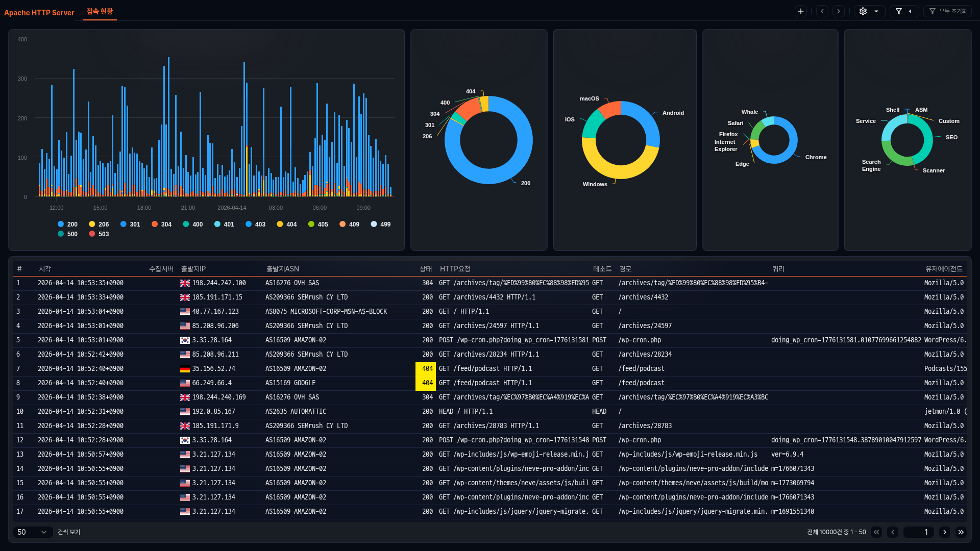Expand arrow beside the filter funnel
The height and width of the screenshot is (551, 980).
pyautogui.click(x=910, y=11)
